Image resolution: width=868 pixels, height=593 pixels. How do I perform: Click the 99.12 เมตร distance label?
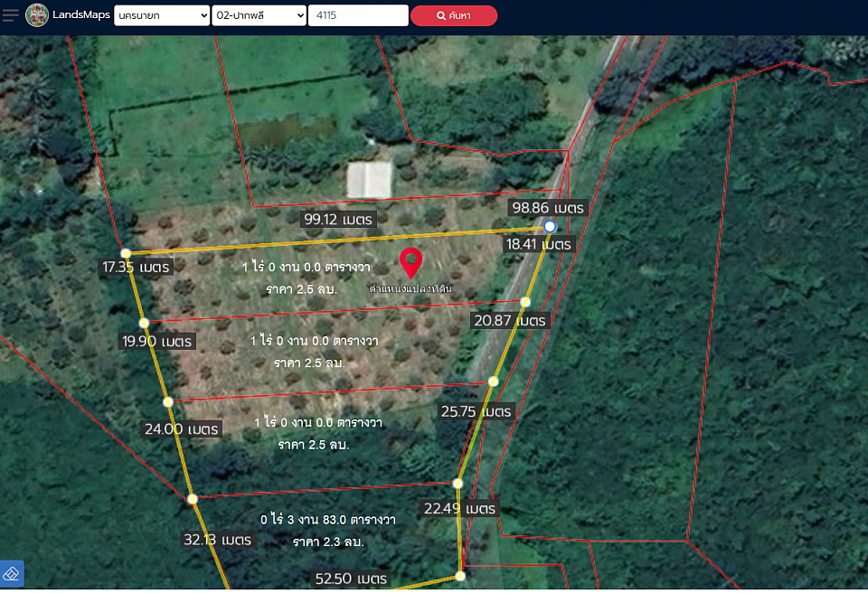(339, 219)
